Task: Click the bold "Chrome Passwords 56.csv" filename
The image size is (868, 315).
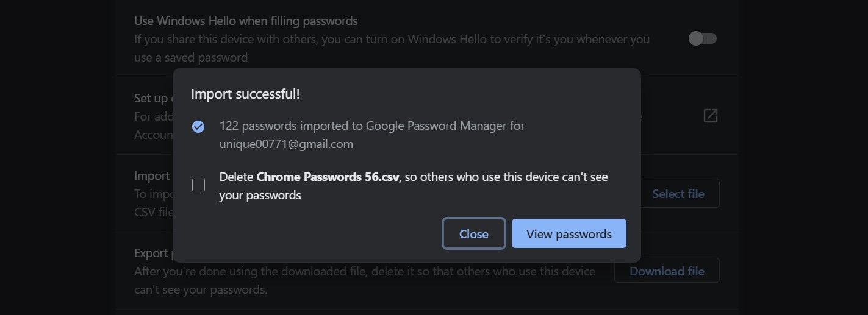Action: click(328, 177)
